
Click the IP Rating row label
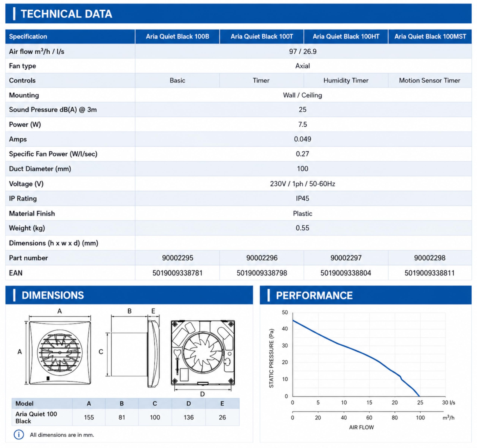point(23,198)
